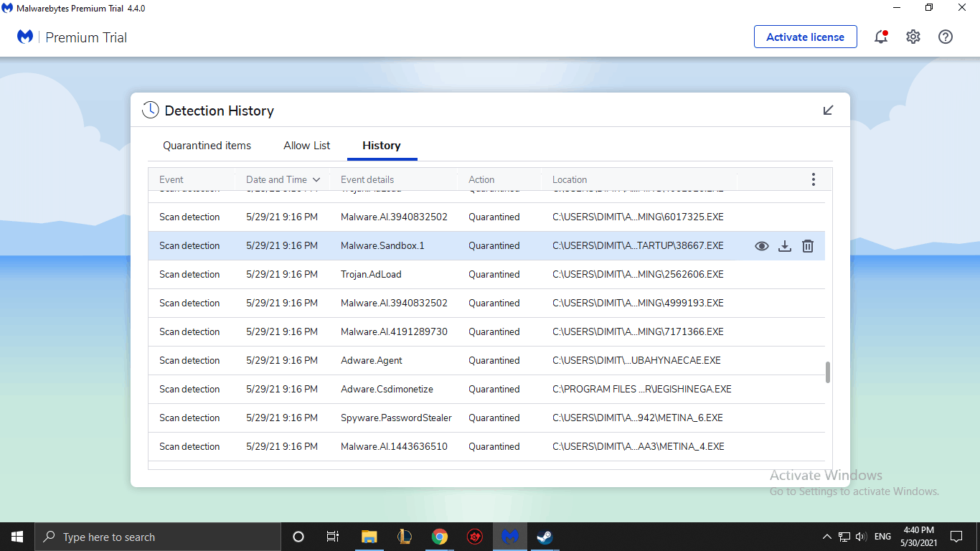Open the network tray icon

coord(844,537)
